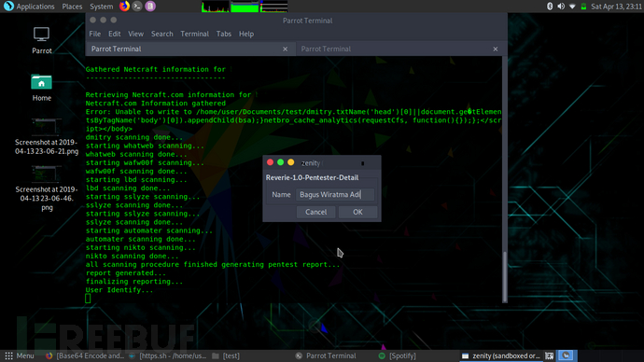Open the network (Wi-Fi) tray icon

point(572,7)
